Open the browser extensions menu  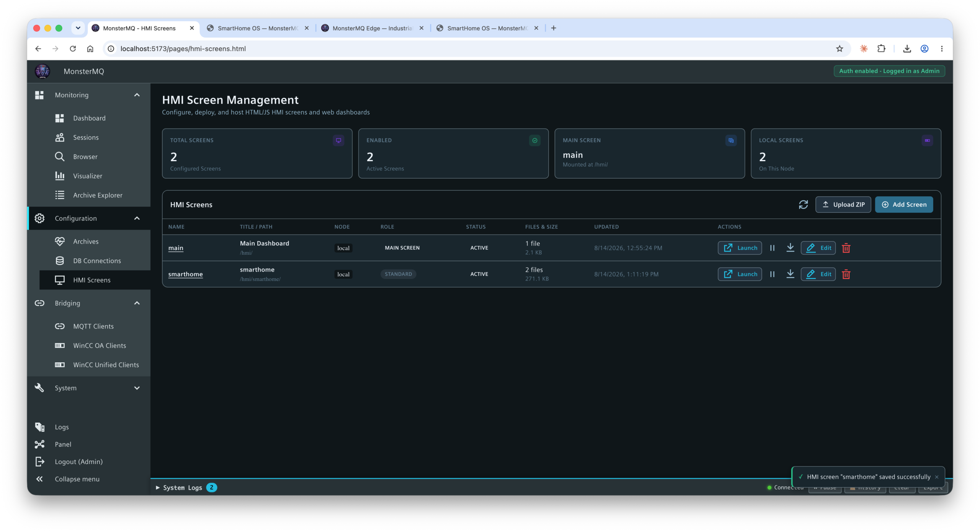click(881, 49)
